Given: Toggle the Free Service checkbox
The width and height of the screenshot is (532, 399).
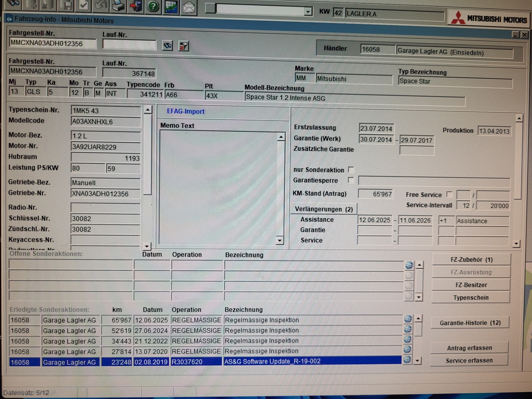Looking at the screenshot, I should pos(449,194).
